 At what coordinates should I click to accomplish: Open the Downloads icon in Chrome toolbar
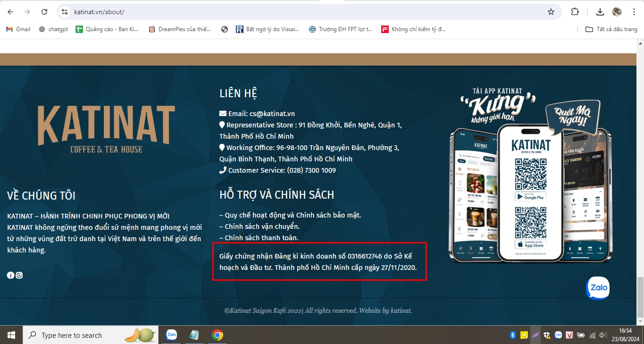click(x=600, y=12)
